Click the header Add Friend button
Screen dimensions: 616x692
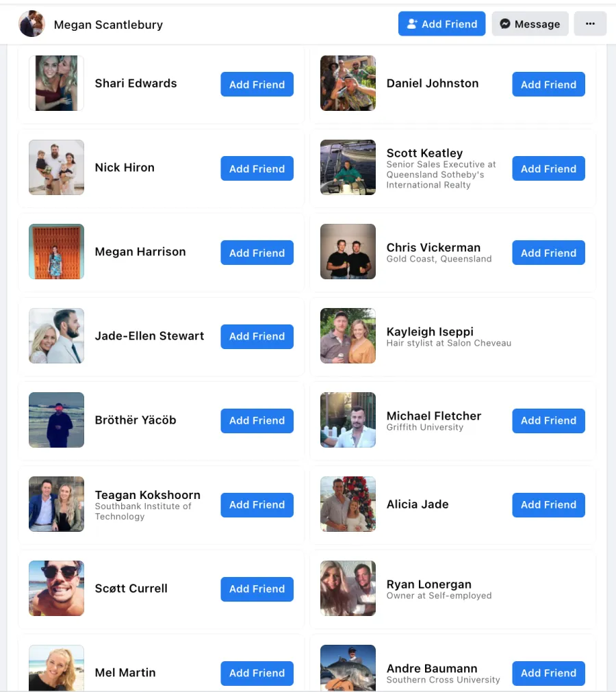point(441,24)
